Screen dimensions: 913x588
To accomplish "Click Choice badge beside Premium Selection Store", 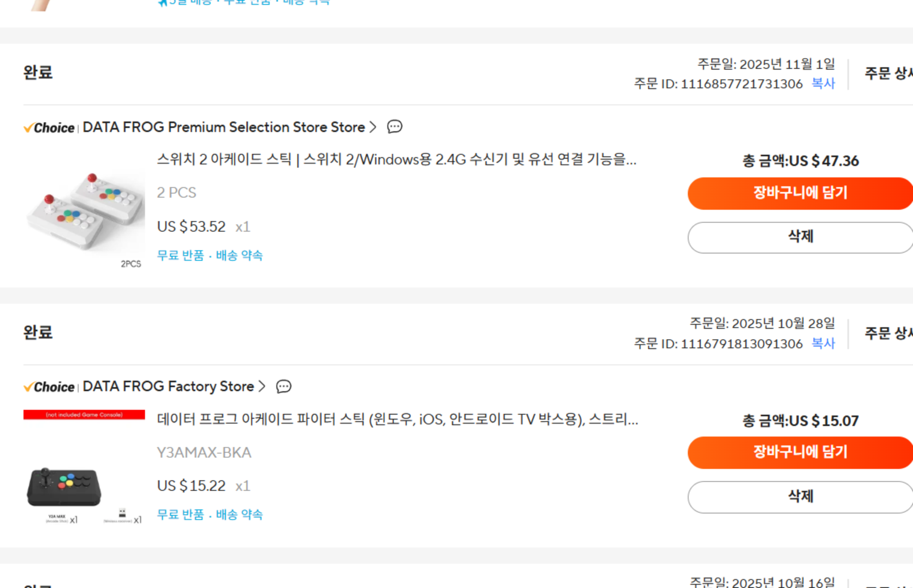I will point(49,128).
